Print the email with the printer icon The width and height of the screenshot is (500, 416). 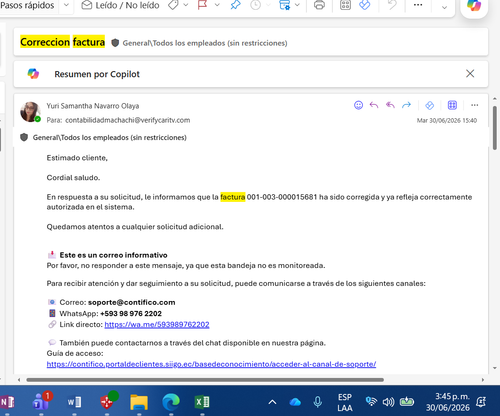point(319,5)
